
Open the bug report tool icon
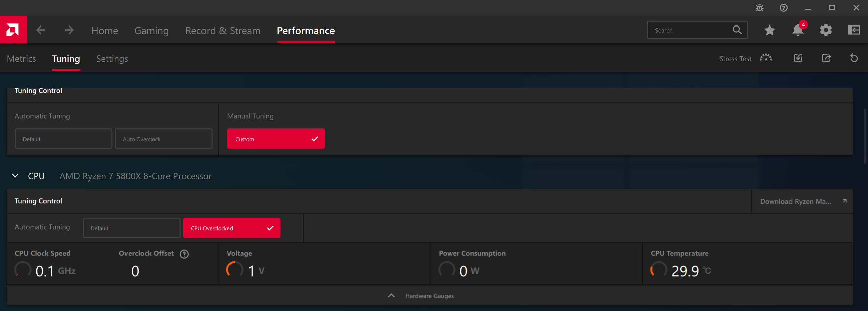[x=760, y=8]
